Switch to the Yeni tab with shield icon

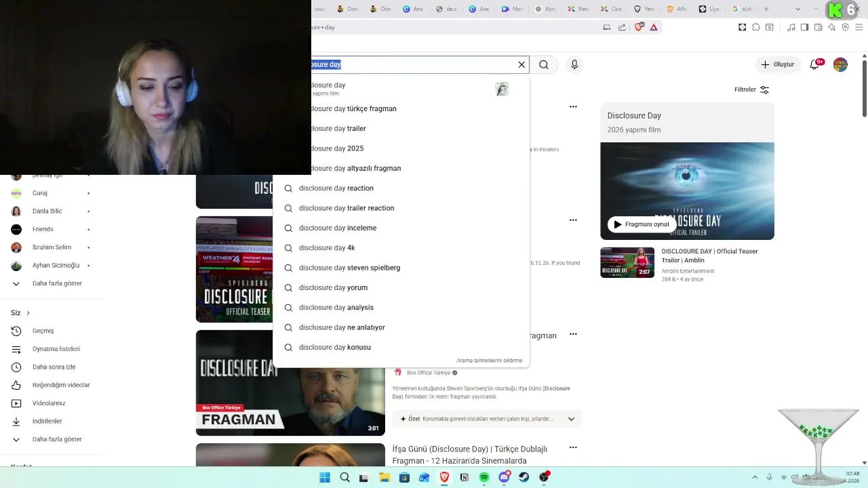tap(644, 9)
